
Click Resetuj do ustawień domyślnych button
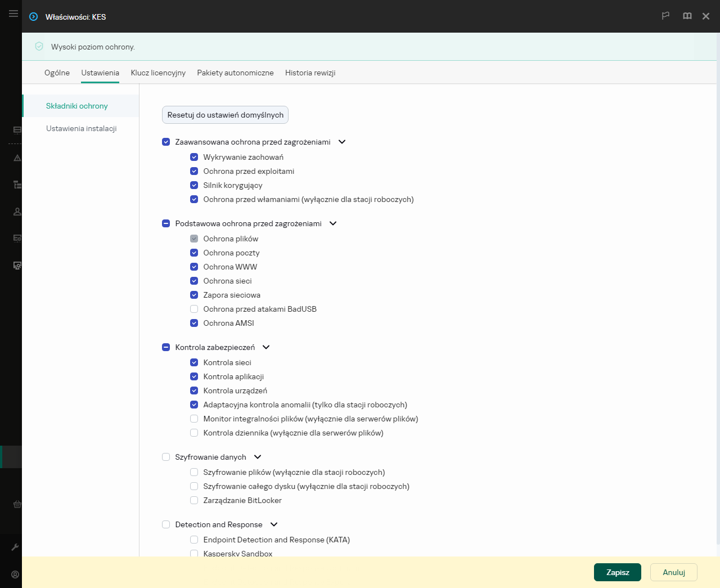point(225,115)
